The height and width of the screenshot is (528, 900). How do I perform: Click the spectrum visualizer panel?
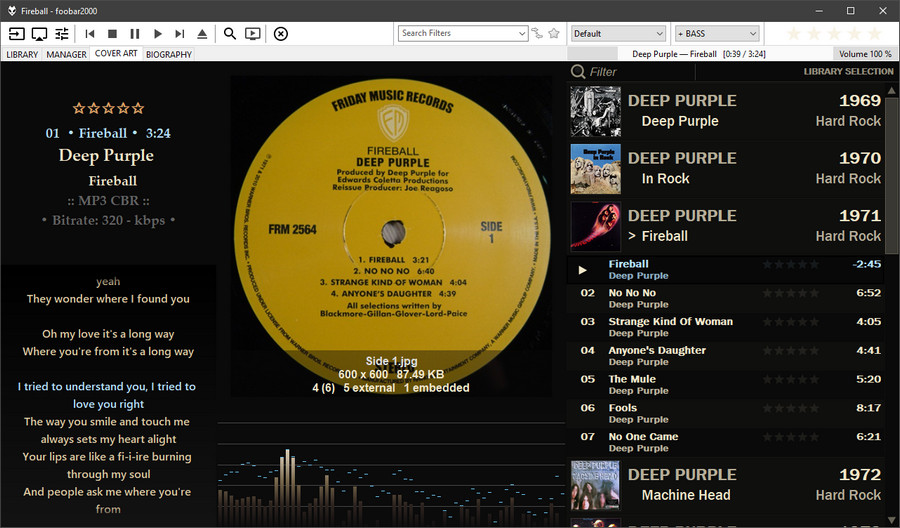pos(391,474)
